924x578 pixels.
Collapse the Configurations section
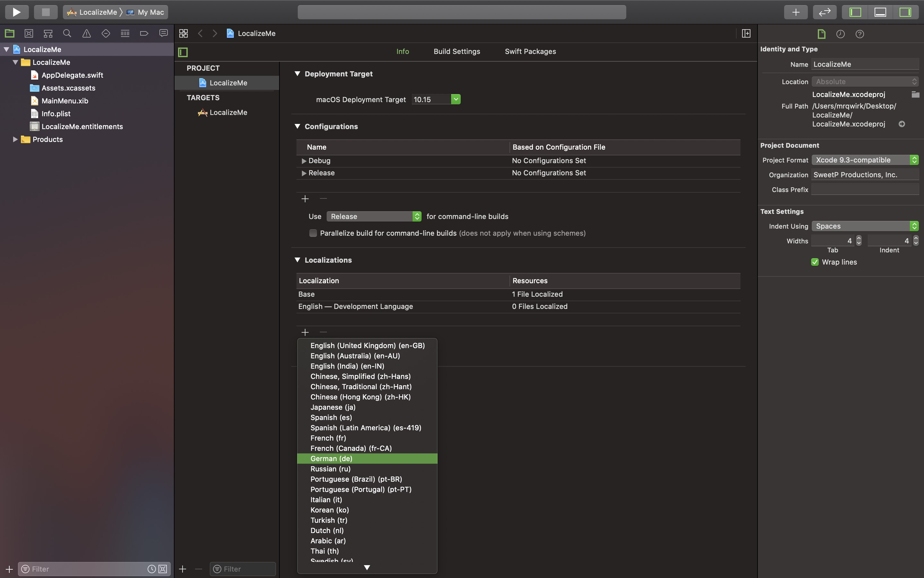pos(297,126)
